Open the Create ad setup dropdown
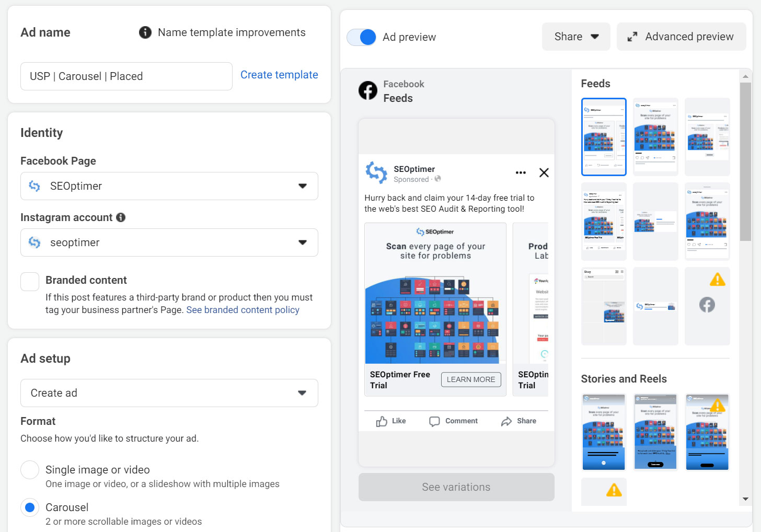Screen dimensions: 761x532 point(169,393)
